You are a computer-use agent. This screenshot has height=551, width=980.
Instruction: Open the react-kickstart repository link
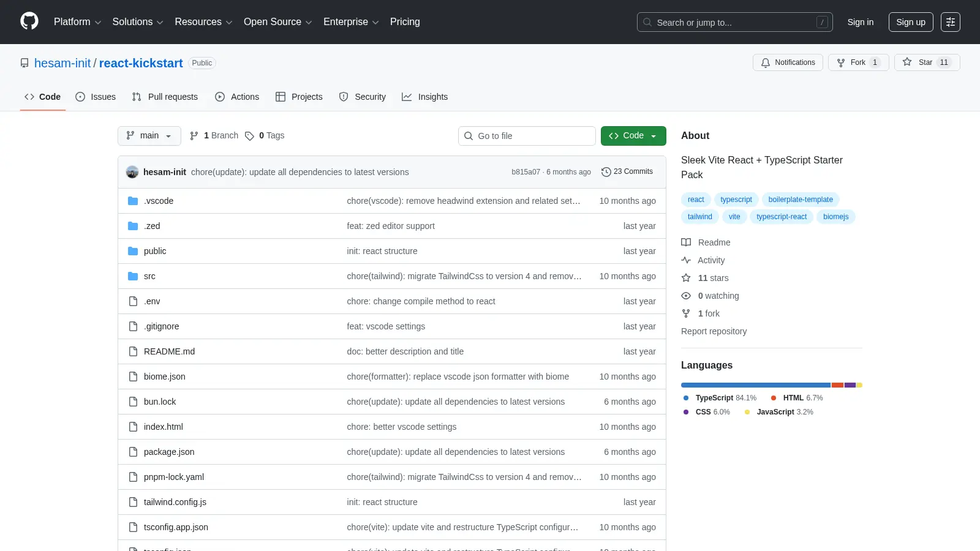pyautogui.click(x=141, y=63)
